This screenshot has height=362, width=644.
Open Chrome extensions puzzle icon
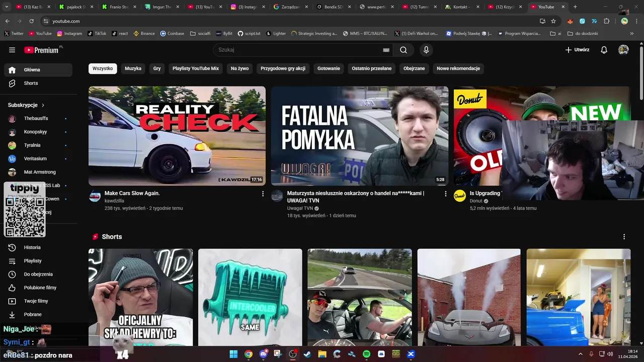click(606, 21)
